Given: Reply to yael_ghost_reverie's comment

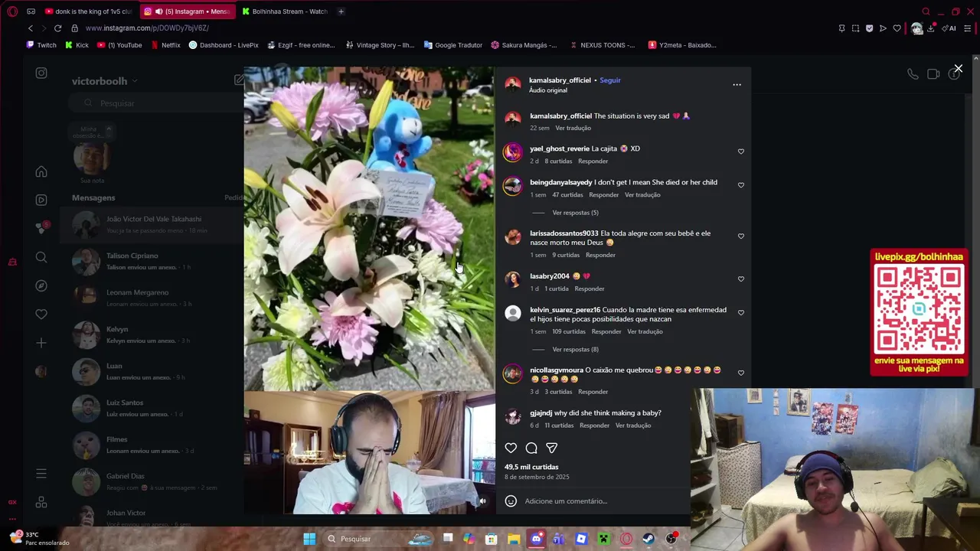Looking at the screenshot, I should [593, 161].
